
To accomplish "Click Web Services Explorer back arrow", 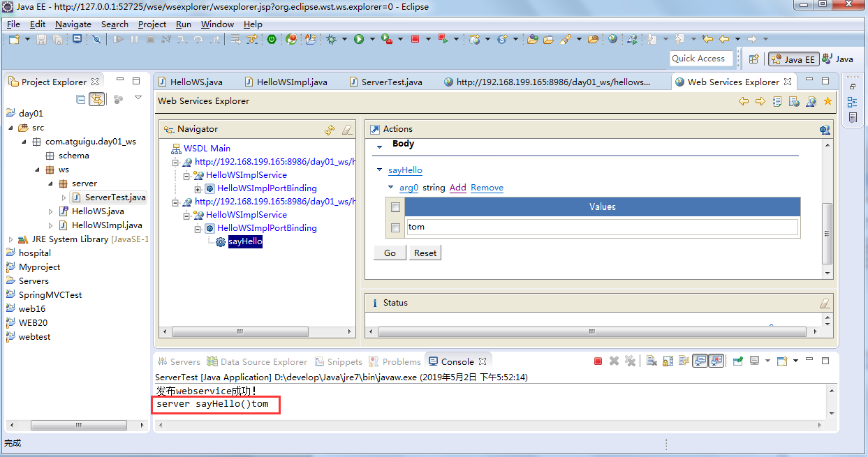I will (744, 101).
